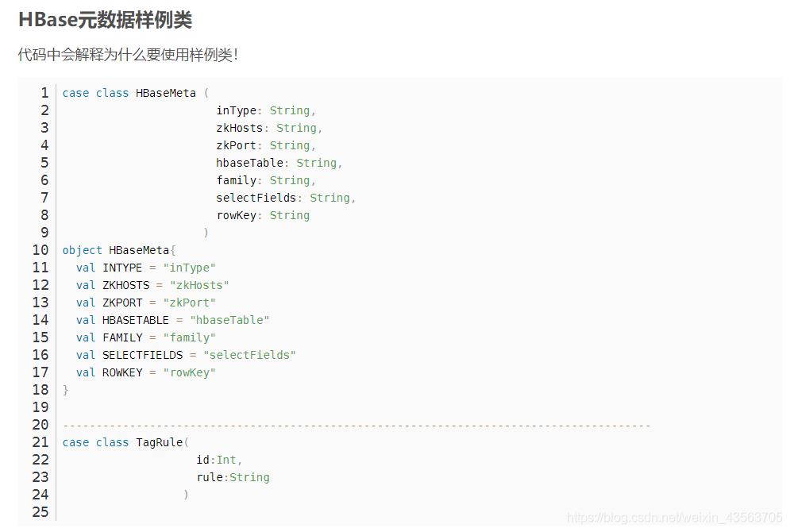Viewport: 790px width, 532px height.
Task: Click the selectFields parameter on line 7
Action: [256, 198]
